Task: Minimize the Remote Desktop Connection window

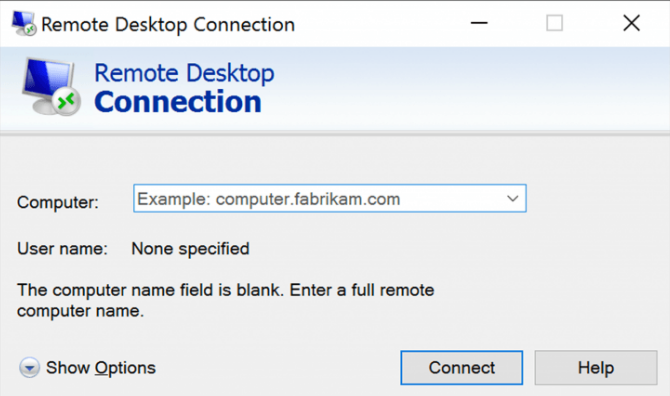Action: [479, 23]
